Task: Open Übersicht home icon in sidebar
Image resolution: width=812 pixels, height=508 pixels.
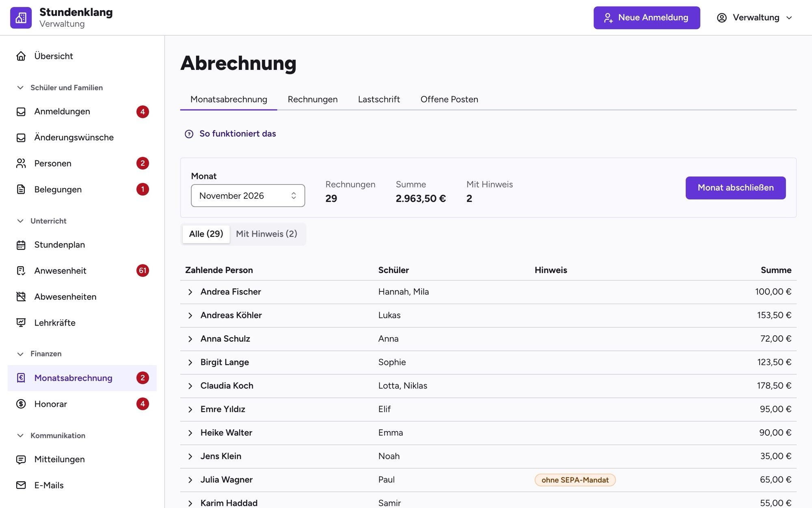Action: pos(21,56)
